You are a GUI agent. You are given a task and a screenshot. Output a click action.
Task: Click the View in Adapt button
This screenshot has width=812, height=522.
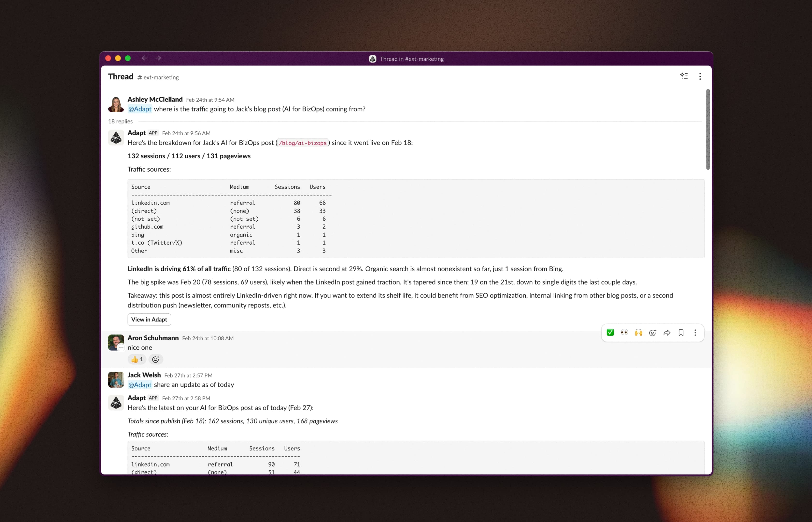coord(149,319)
